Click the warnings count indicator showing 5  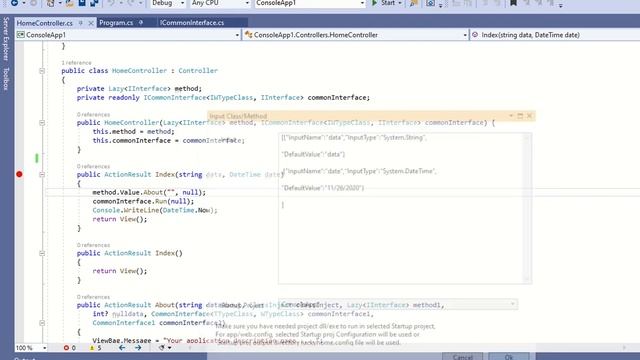tap(95, 348)
